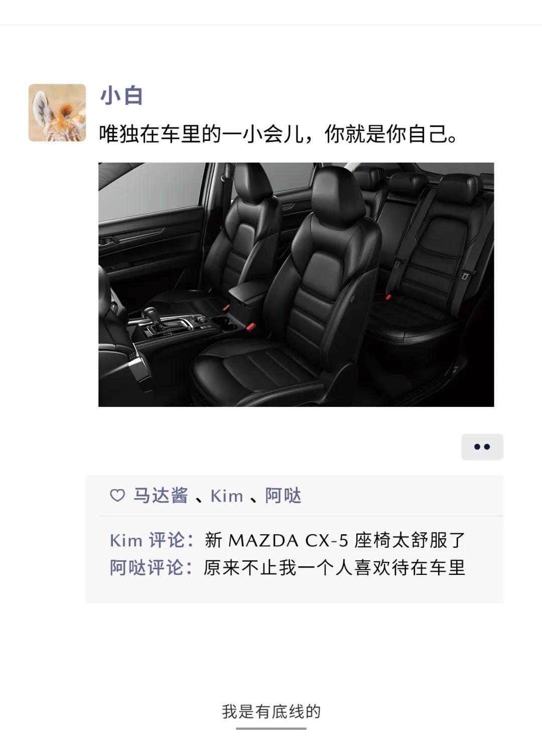Tap the heart like icon

pos(117,496)
